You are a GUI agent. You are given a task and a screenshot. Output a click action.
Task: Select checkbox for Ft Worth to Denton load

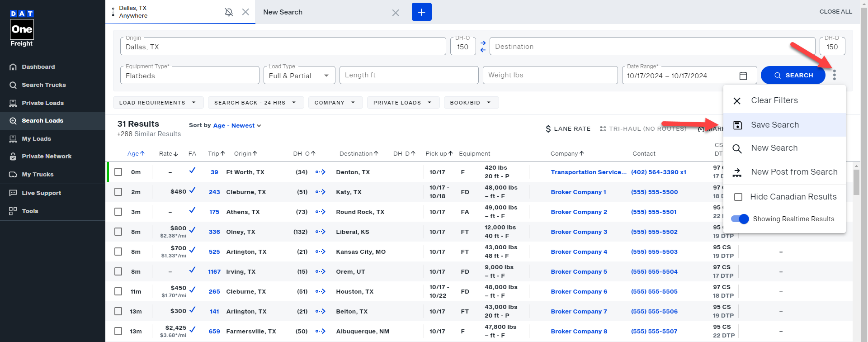point(118,172)
